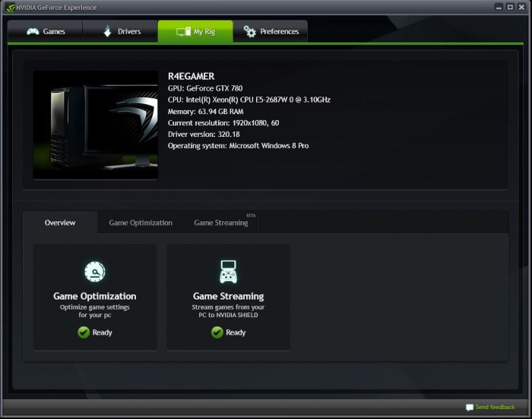532x419 pixels.
Task: Click the green checkmark under Game Optimization
Action: [x=84, y=332]
